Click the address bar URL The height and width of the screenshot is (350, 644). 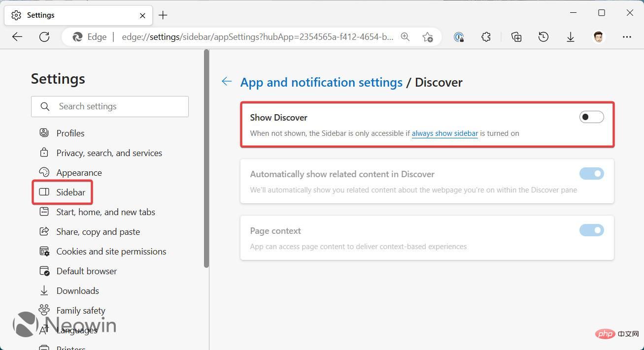pyautogui.click(x=257, y=37)
